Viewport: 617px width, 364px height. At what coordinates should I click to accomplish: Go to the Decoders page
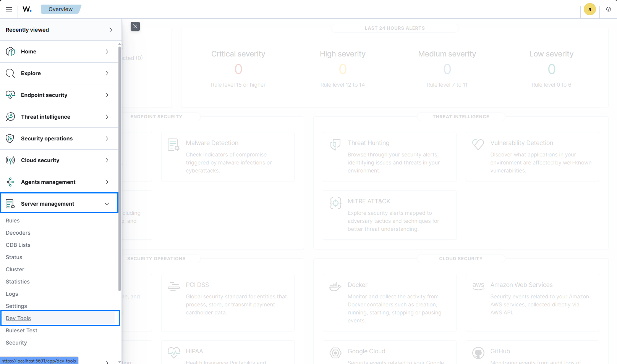click(x=18, y=233)
